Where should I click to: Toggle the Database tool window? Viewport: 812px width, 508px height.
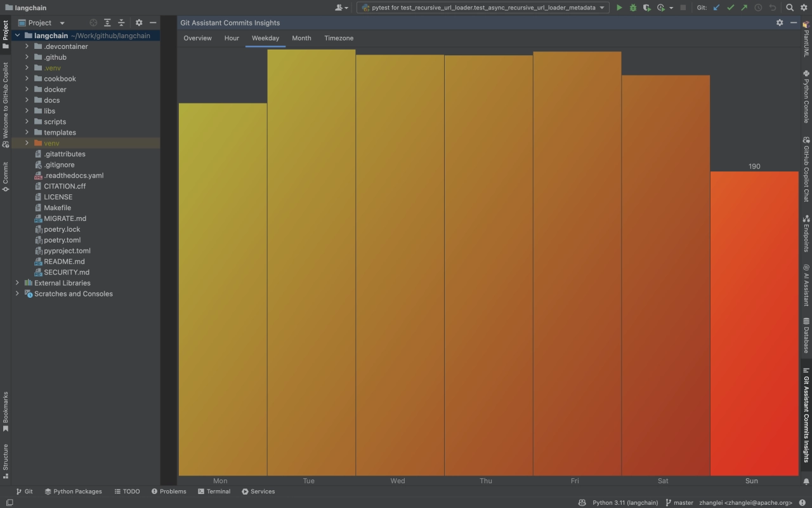click(806, 335)
